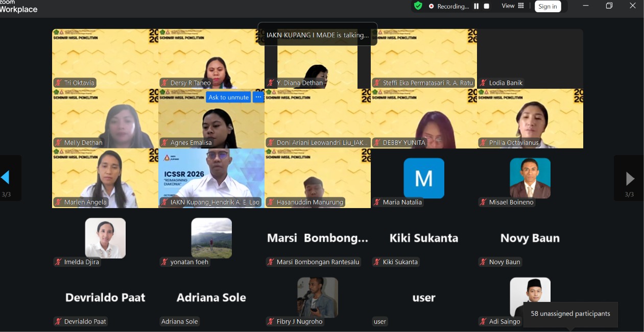Click the Sign in button
The width and height of the screenshot is (644, 332).
pyautogui.click(x=547, y=6)
